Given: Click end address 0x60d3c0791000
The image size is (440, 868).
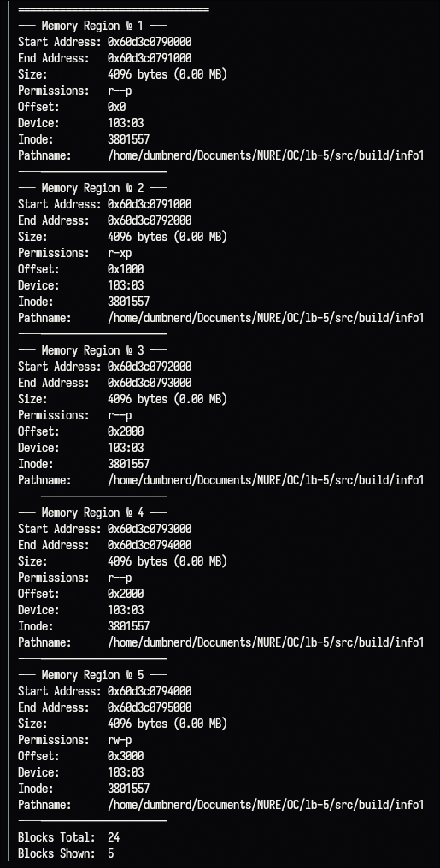Looking at the screenshot, I should click(150, 58).
